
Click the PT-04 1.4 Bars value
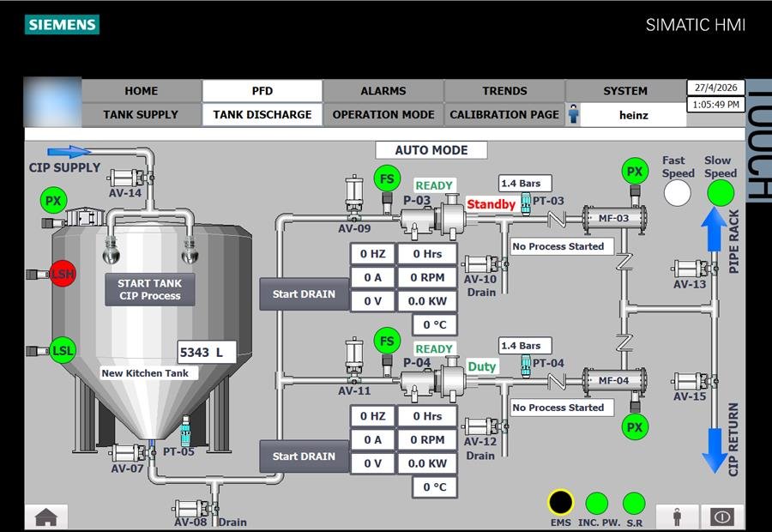525,346
